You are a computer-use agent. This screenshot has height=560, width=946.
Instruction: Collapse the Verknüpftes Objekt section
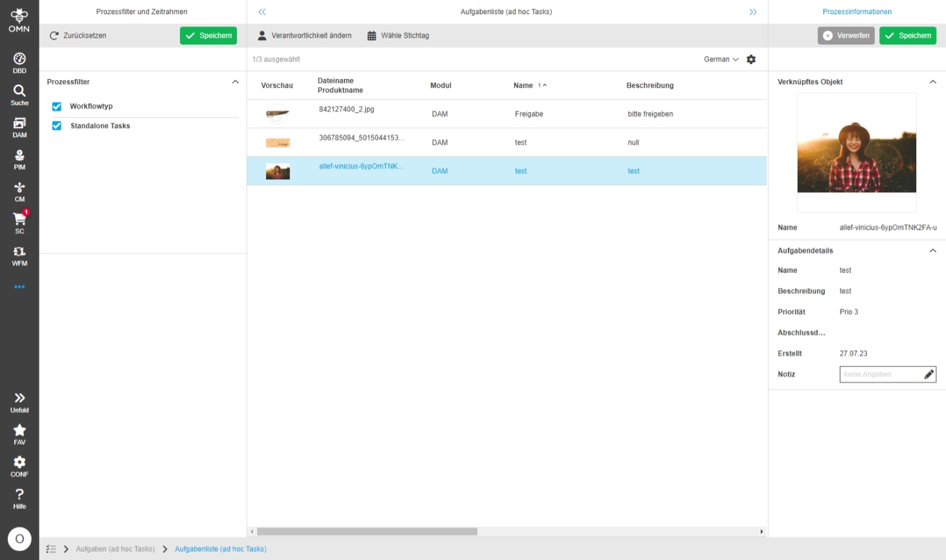[x=932, y=82]
